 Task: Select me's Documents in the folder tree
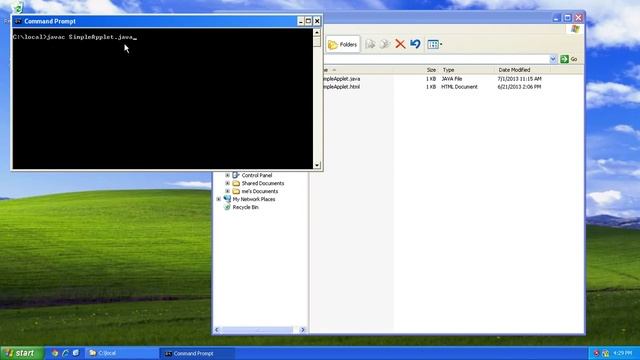(260, 191)
